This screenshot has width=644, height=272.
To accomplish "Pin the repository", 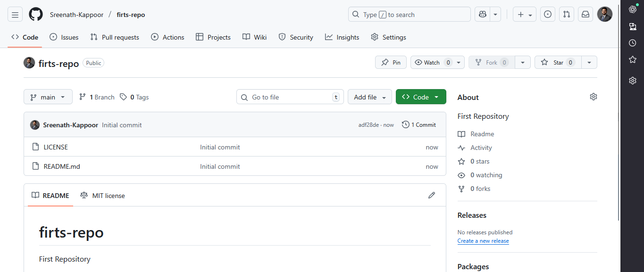I will point(390,62).
